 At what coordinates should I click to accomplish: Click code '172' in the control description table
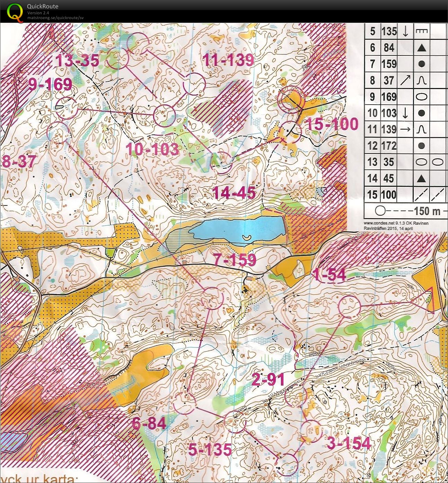coord(389,146)
